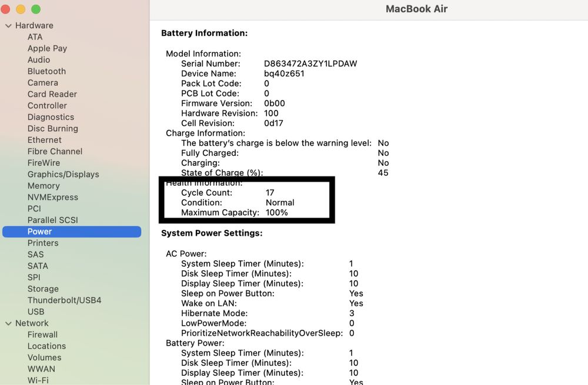
Task: Click the firmware version value 0b00
Action: 275,103
